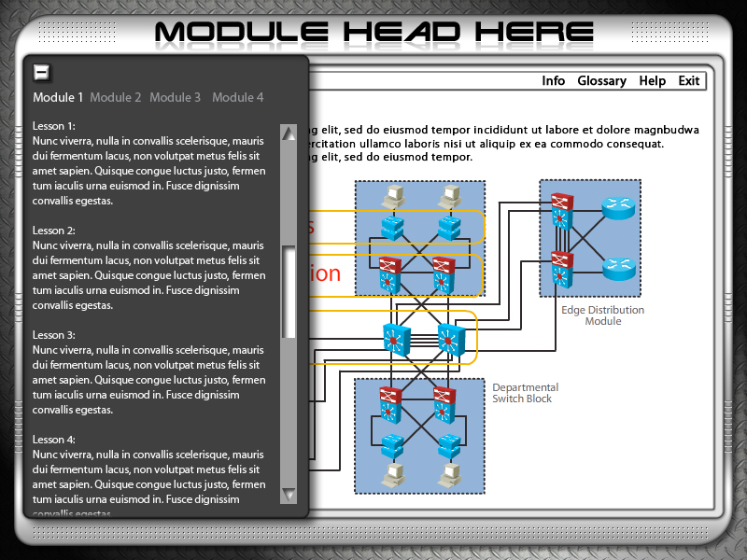Screen dimensions: 747x560
Task: Click the lesson list scroll-down arrow
Action: 289,495
